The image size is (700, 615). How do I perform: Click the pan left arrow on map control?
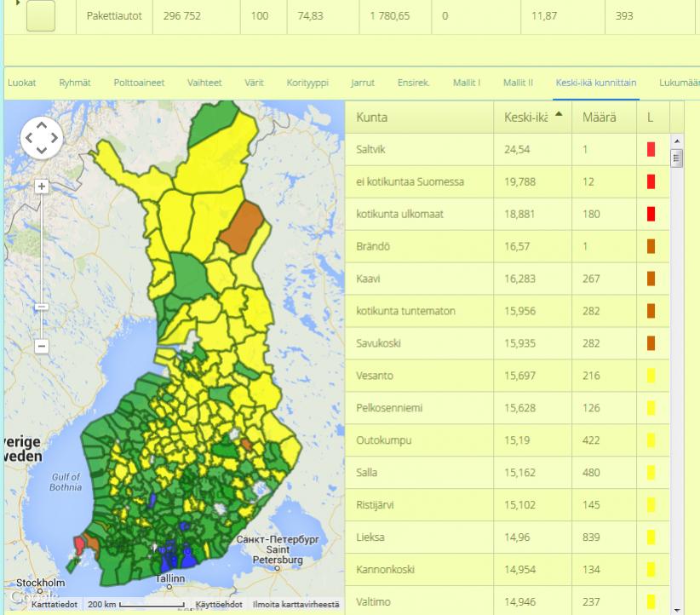click(x=29, y=138)
